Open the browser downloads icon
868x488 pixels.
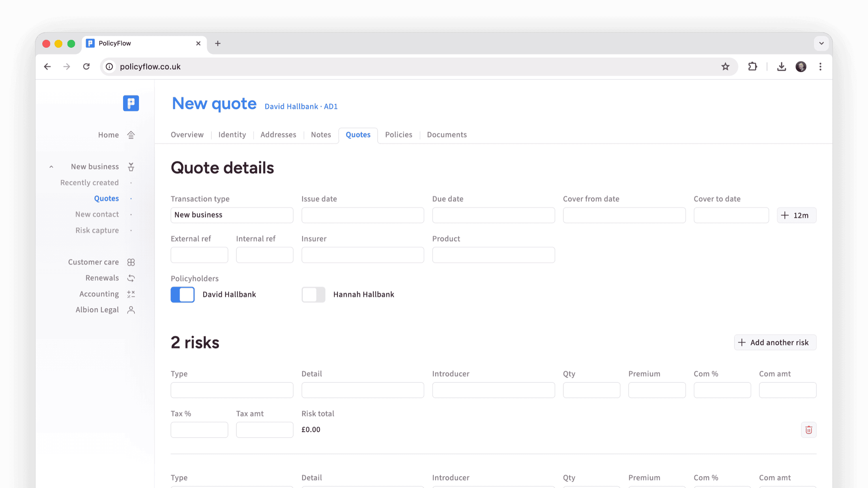(781, 67)
